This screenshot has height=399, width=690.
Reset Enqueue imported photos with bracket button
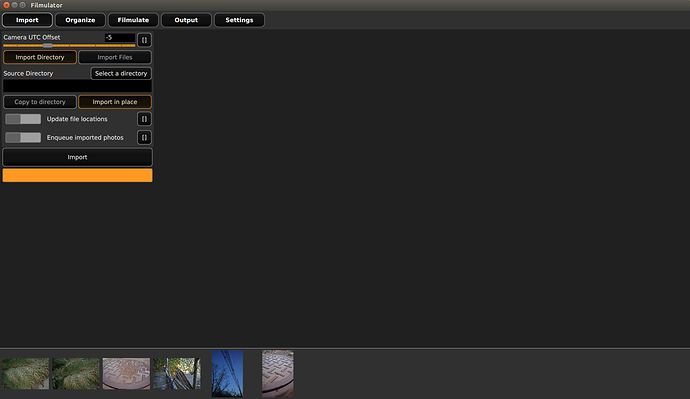(x=144, y=137)
